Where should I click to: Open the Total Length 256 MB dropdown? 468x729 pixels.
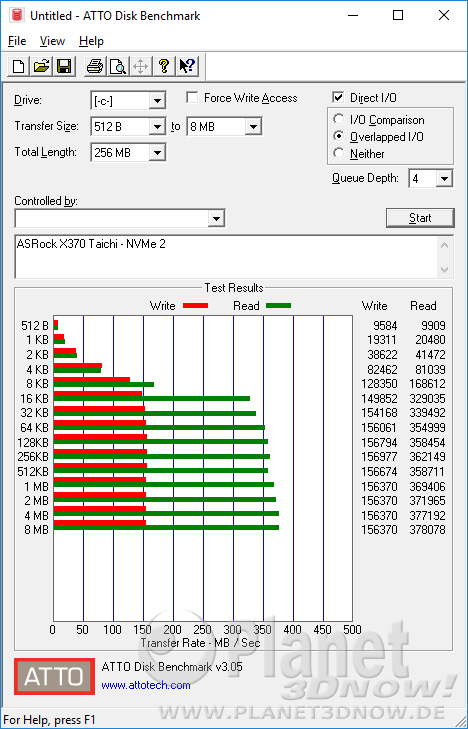click(x=128, y=152)
